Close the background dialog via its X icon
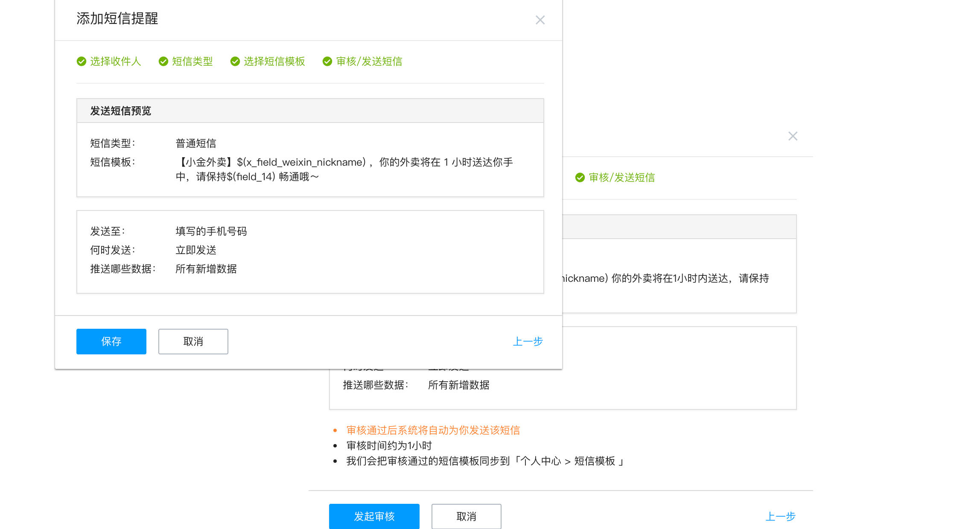The width and height of the screenshot is (980, 529). click(x=793, y=136)
